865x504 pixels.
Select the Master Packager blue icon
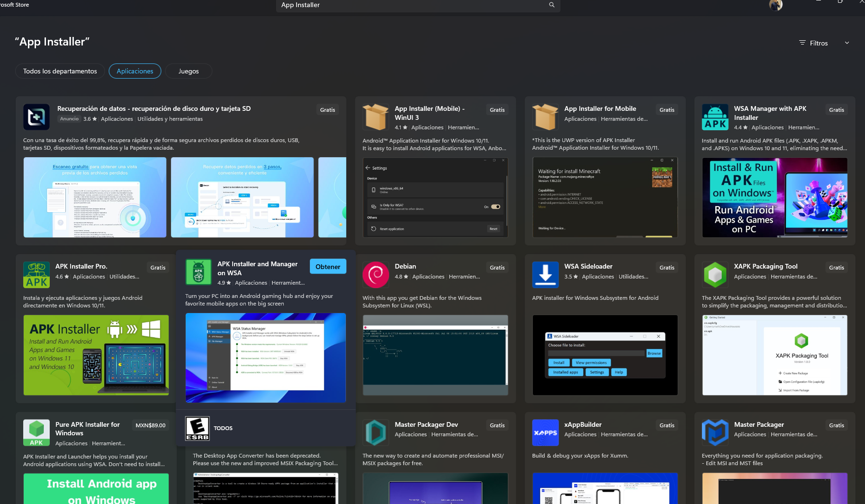[x=715, y=432]
